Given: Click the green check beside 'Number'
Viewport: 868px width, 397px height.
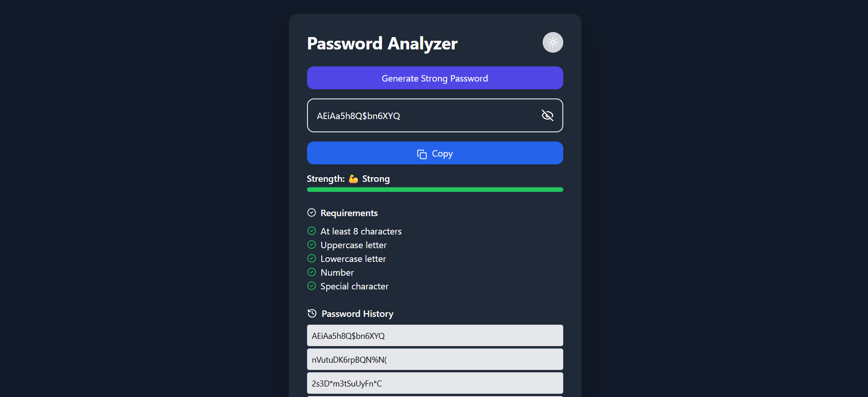Looking at the screenshot, I should point(312,272).
